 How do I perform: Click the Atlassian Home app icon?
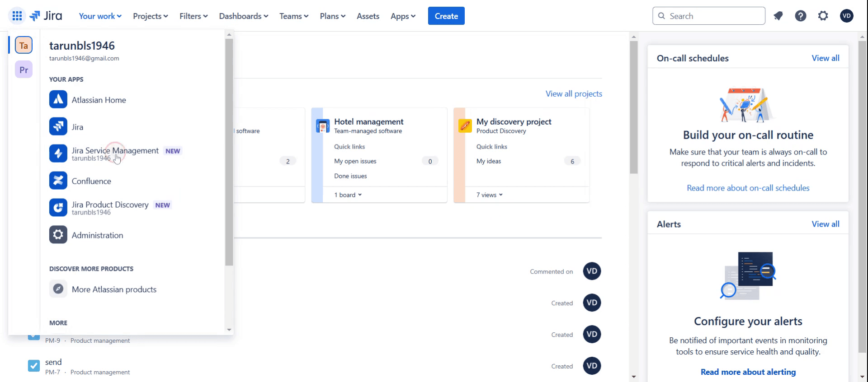pos(58,100)
